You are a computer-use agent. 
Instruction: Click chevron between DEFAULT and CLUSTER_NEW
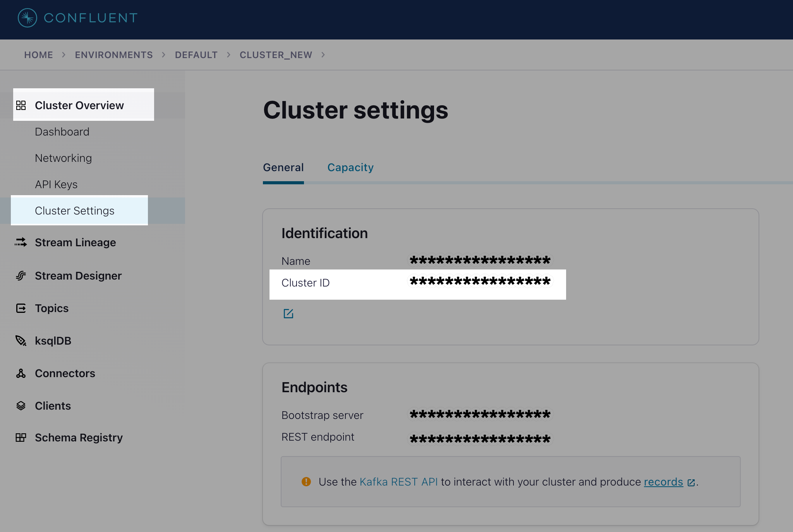(228, 55)
